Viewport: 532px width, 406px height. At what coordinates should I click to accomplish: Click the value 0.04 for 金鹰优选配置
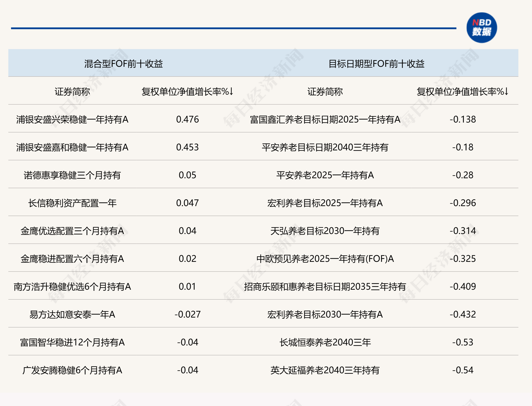point(187,231)
